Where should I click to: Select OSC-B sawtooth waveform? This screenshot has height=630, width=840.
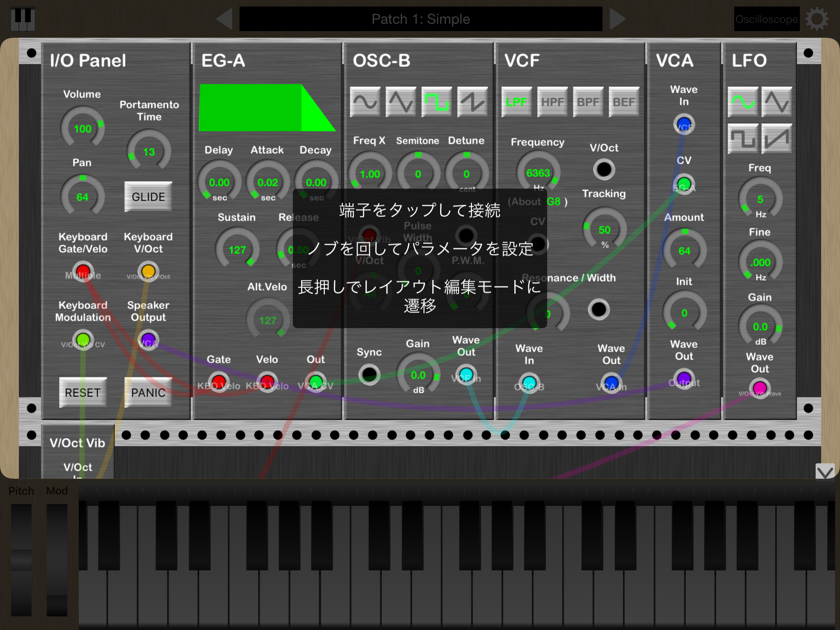pyautogui.click(x=472, y=102)
